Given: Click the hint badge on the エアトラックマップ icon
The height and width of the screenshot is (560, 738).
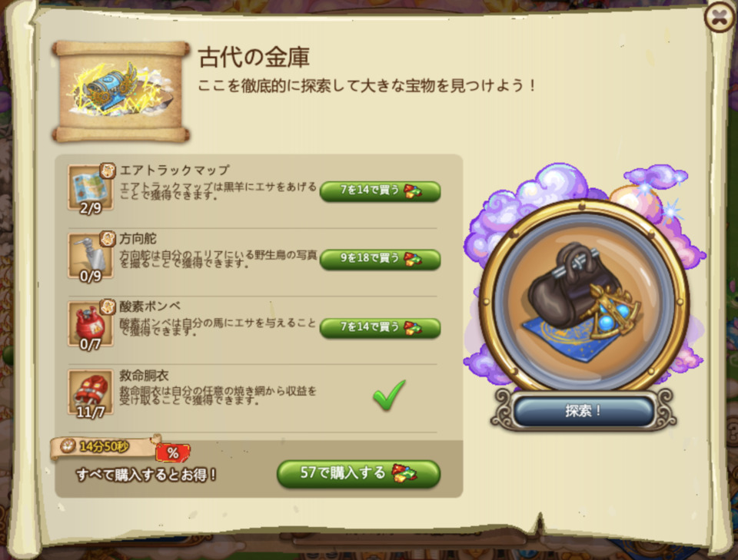Looking at the screenshot, I should point(108,171).
